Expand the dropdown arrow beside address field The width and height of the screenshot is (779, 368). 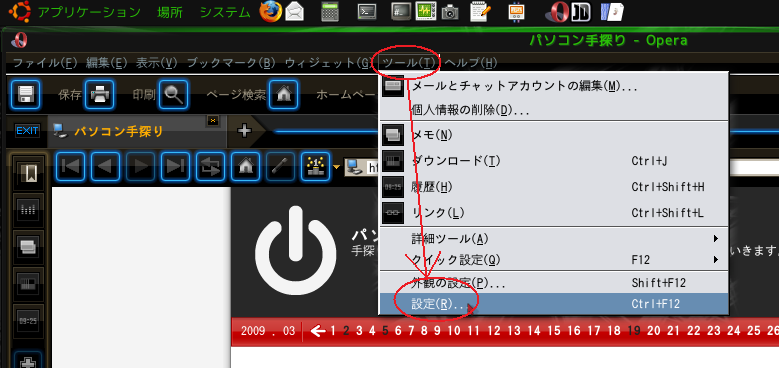(x=336, y=167)
